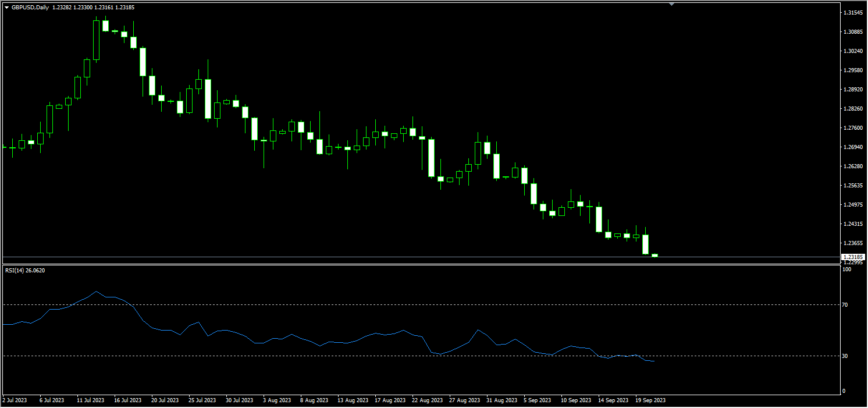Click the 1.27600 price scale label
Image resolution: width=868 pixels, height=408 pixels.
(x=852, y=128)
